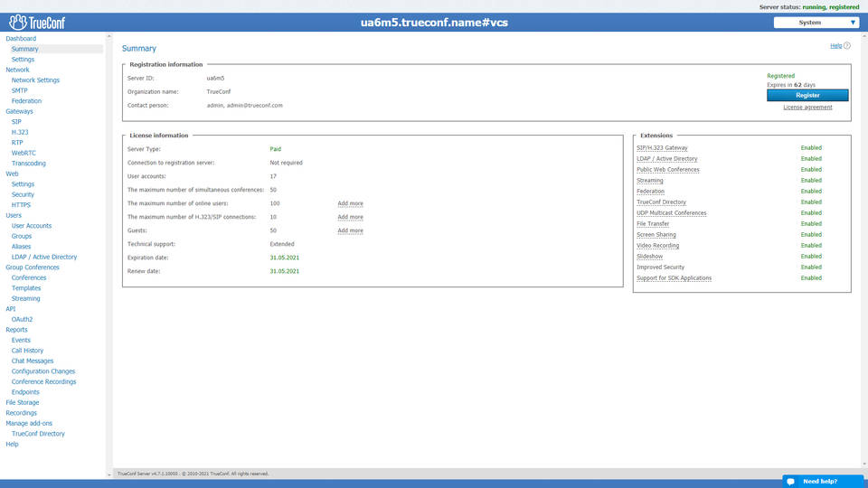This screenshot has width=868, height=488.
Task: Open the Chat Messages report
Action: point(33,361)
